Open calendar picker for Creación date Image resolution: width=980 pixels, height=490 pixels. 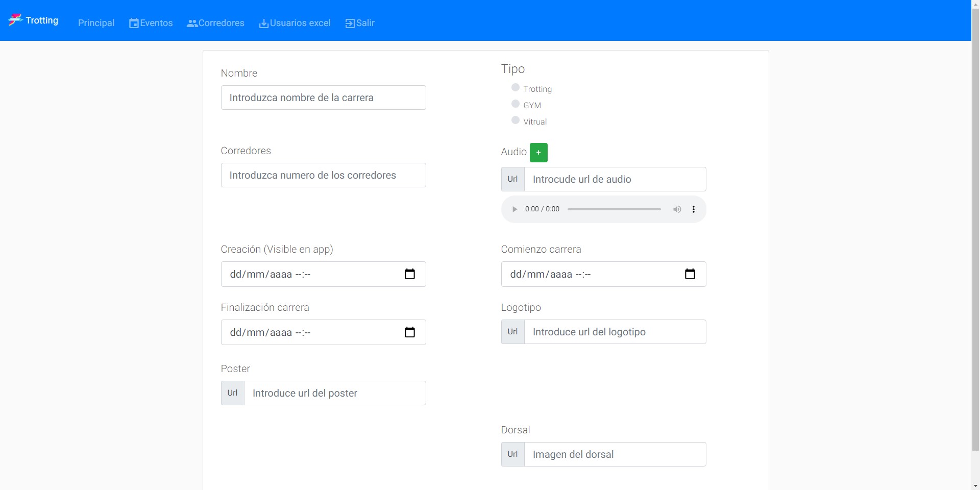(x=410, y=274)
